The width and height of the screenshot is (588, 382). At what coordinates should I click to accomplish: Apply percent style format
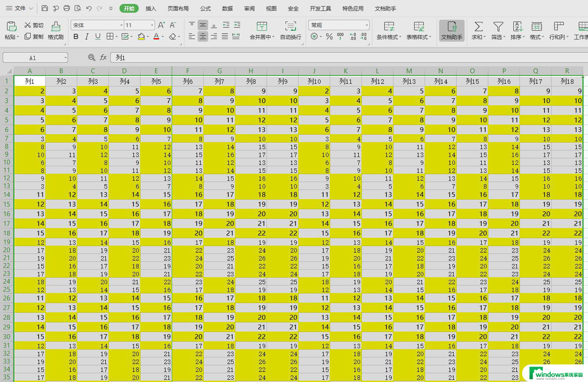click(329, 36)
